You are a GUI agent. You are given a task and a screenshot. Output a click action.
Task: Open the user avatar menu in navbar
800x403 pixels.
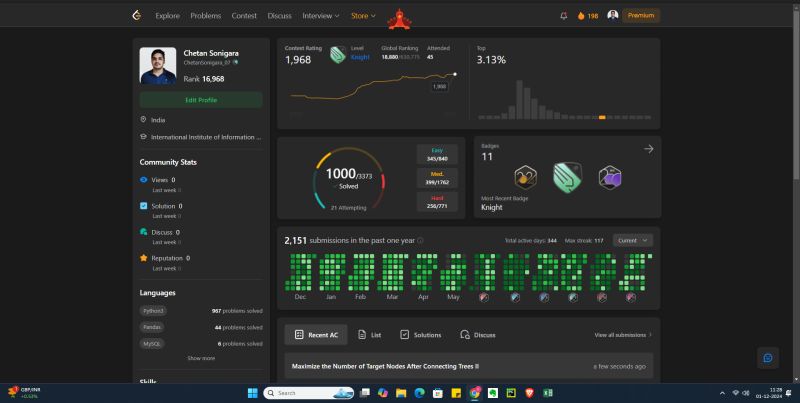click(x=613, y=15)
